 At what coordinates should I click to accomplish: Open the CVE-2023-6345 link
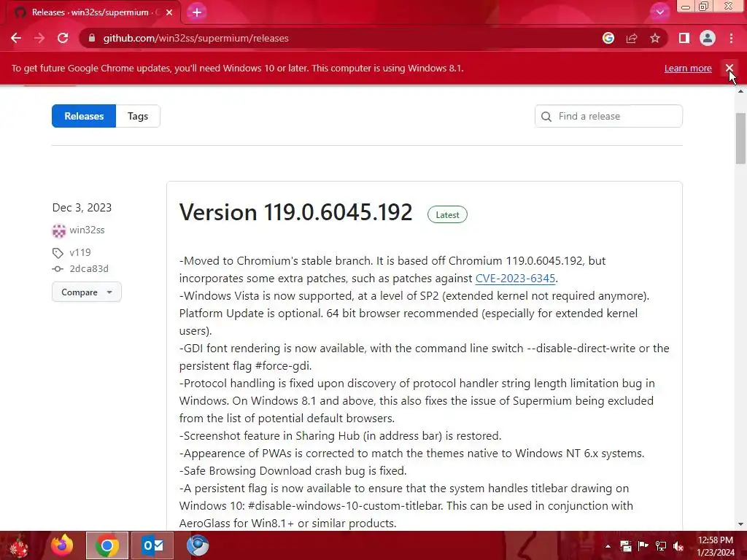(x=516, y=278)
